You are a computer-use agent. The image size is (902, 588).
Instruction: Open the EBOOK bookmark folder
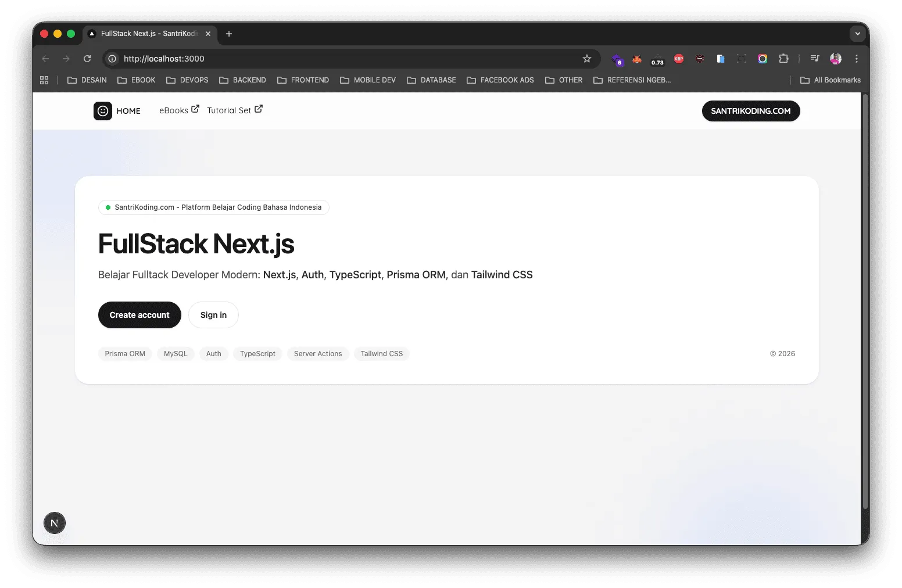pos(137,80)
